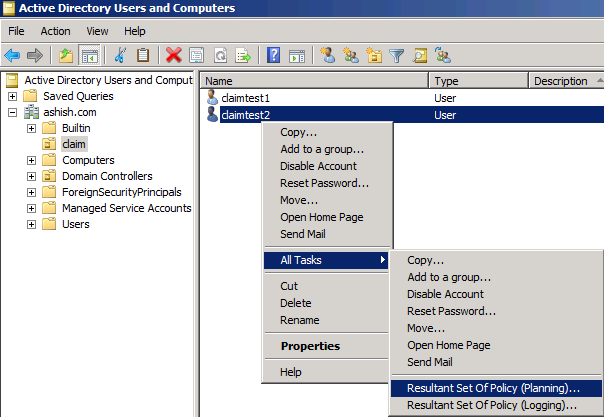Choose Copy in the All Tasks submenu

tap(496, 260)
